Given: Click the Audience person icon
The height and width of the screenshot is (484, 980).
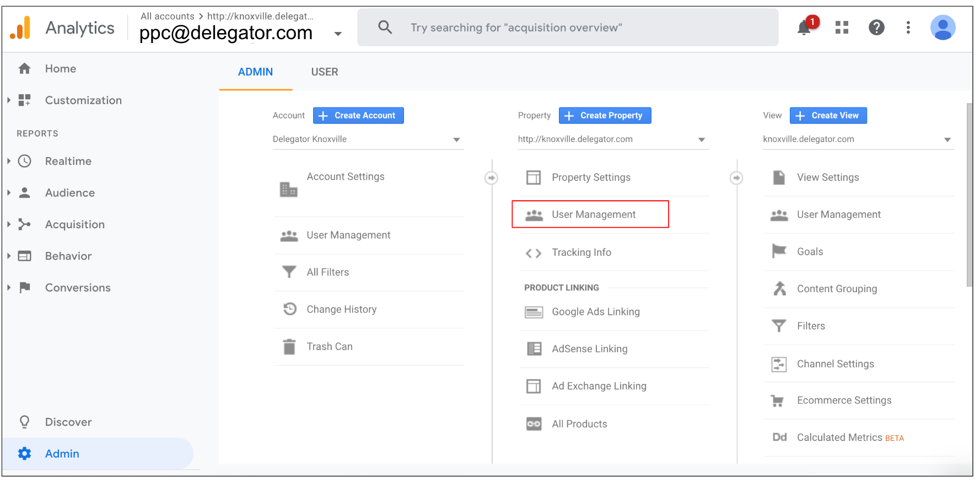Looking at the screenshot, I should pyautogui.click(x=24, y=192).
